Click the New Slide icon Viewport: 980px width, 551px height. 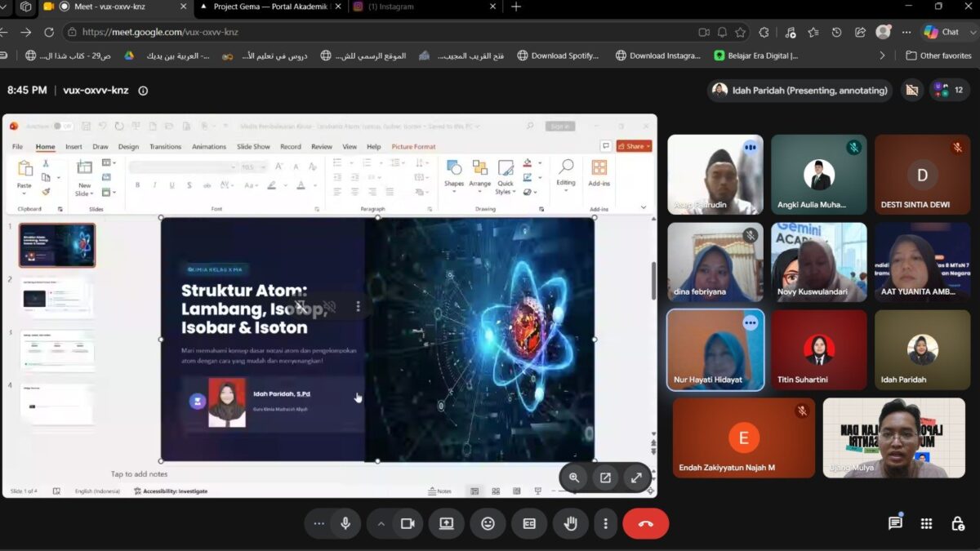(84, 168)
